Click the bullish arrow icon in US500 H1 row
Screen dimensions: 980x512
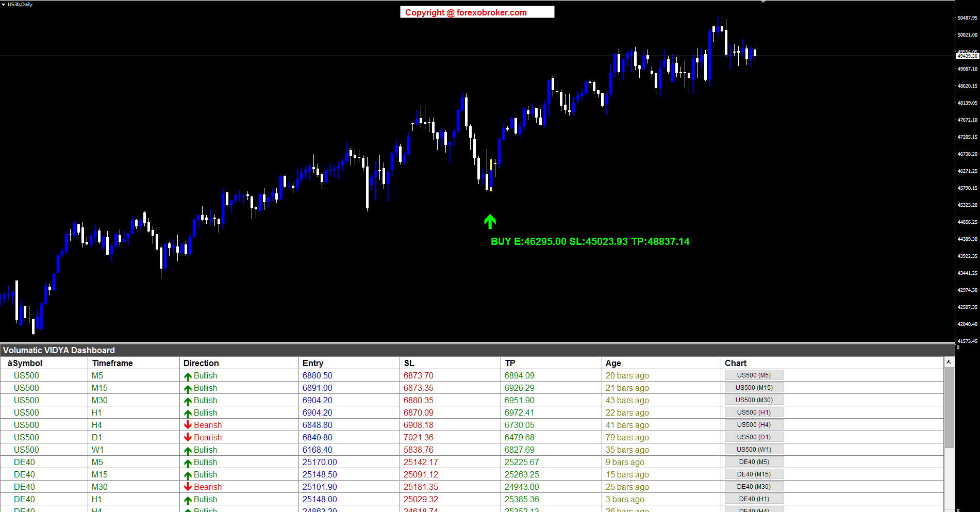188,414
